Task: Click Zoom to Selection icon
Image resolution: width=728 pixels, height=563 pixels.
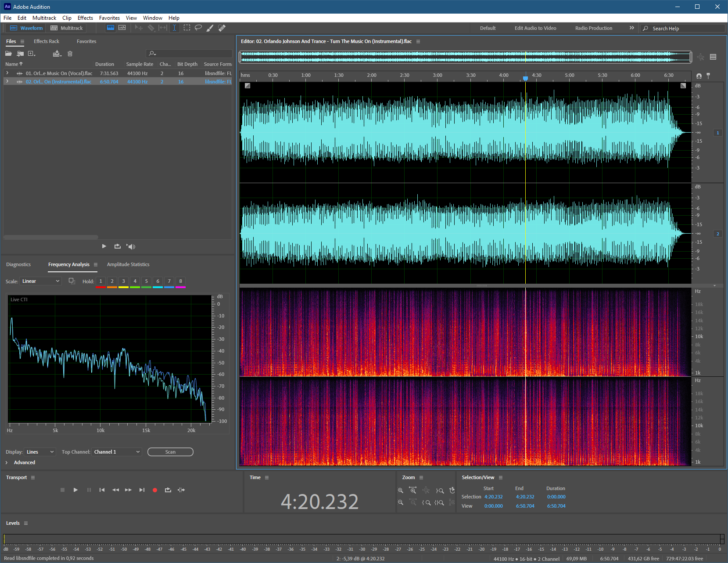Action: click(x=439, y=502)
